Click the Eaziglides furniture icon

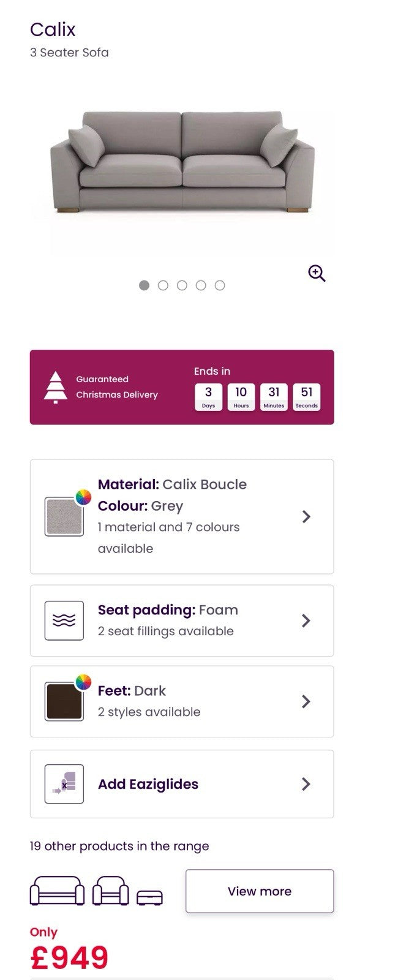pos(64,784)
